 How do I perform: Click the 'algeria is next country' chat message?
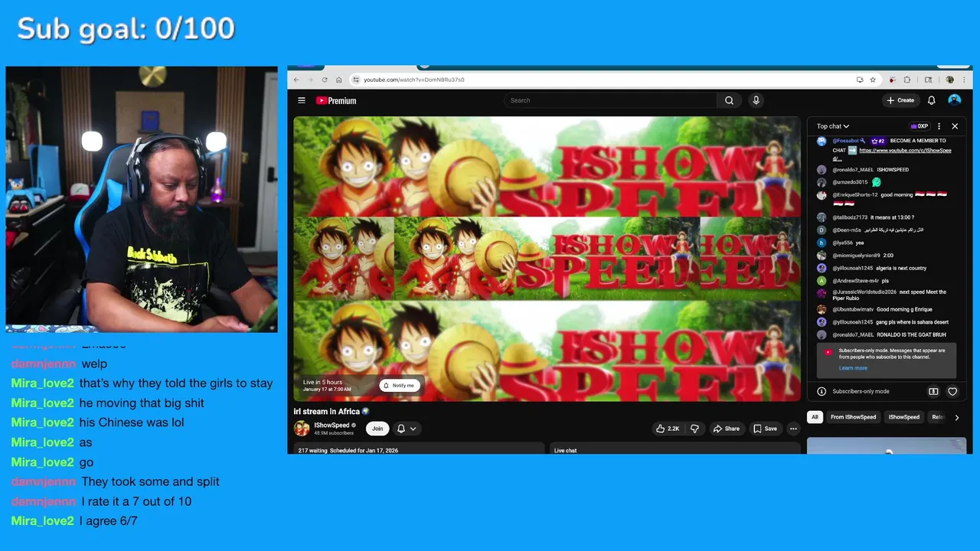901,268
